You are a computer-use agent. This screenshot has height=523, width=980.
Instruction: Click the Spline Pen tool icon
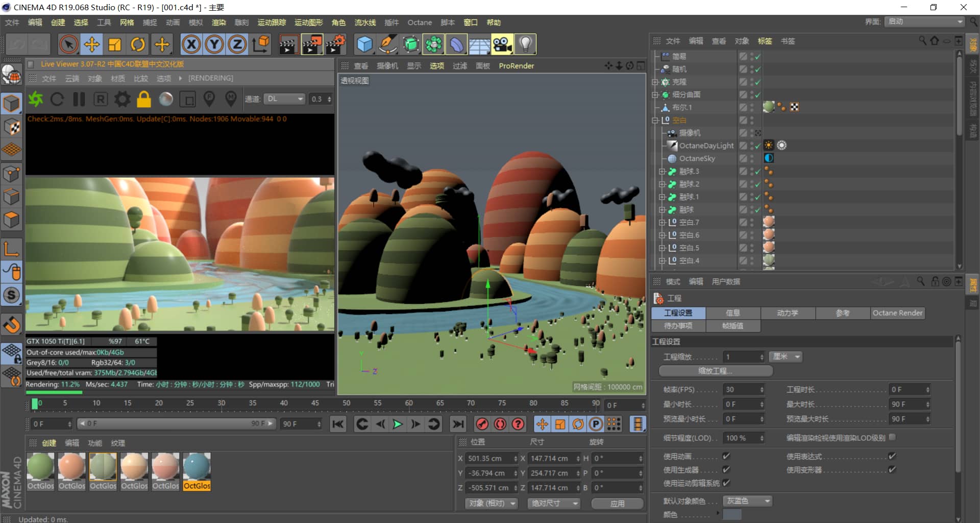pyautogui.click(x=387, y=44)
